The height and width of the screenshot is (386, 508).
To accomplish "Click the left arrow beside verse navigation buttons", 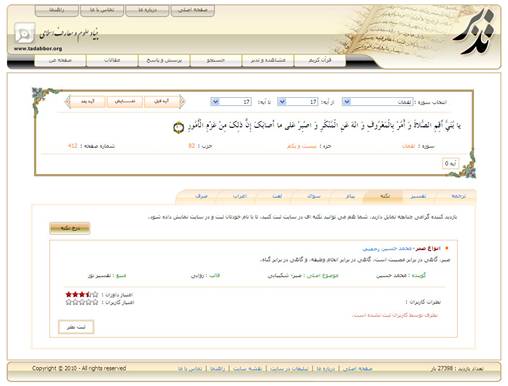I will point(68,102).
